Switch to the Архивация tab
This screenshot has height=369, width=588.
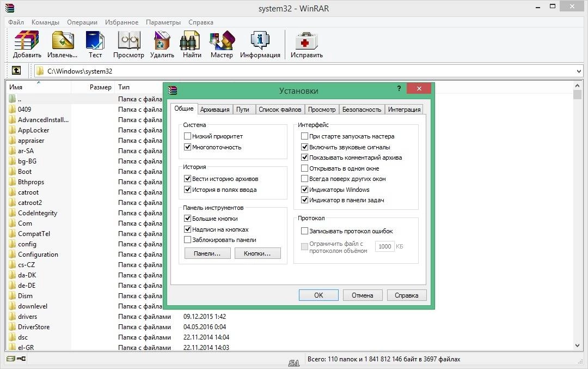click(x=215, y=109)
